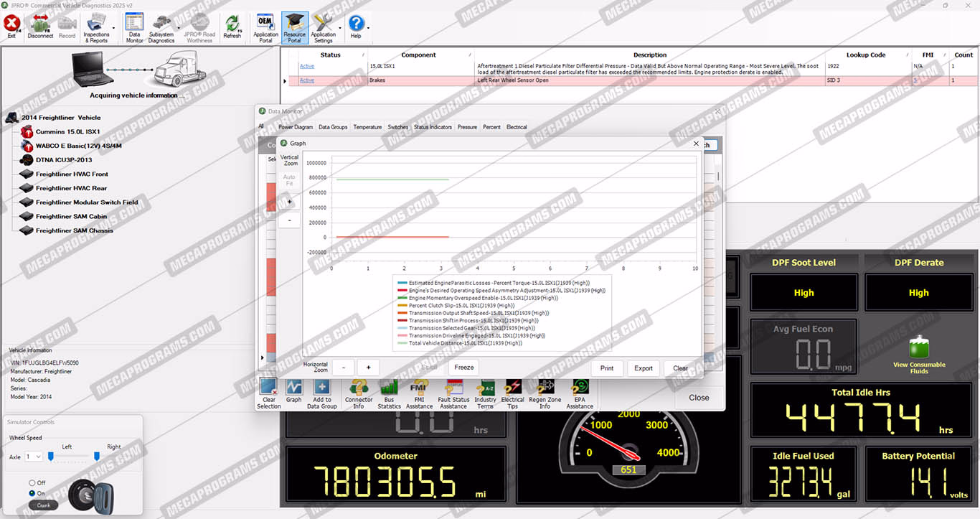Select Freightliner SAM Cabin component
Screen dimensions: 980x519
71,216
